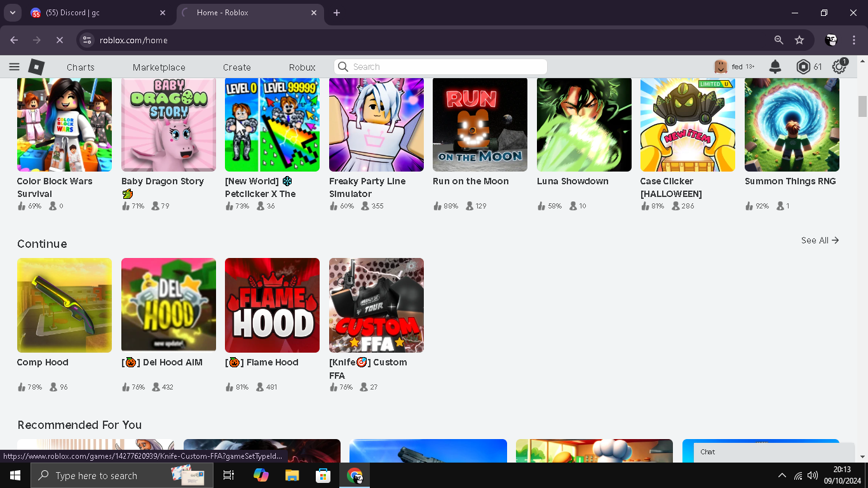The height and width of the screenshot is (488, 868).
Task: Click the magnifier icon in Roblox search
Action: click(x=343, y=67)
